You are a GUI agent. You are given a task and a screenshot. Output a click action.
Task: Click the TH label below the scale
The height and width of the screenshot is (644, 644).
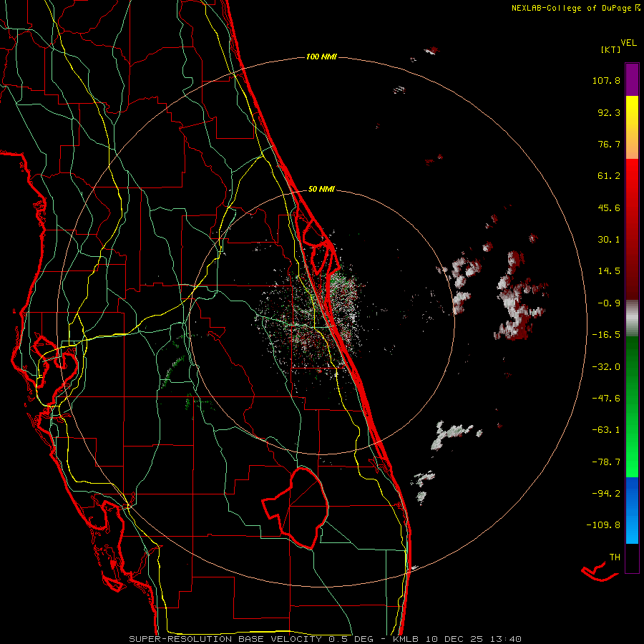[615, 557]
